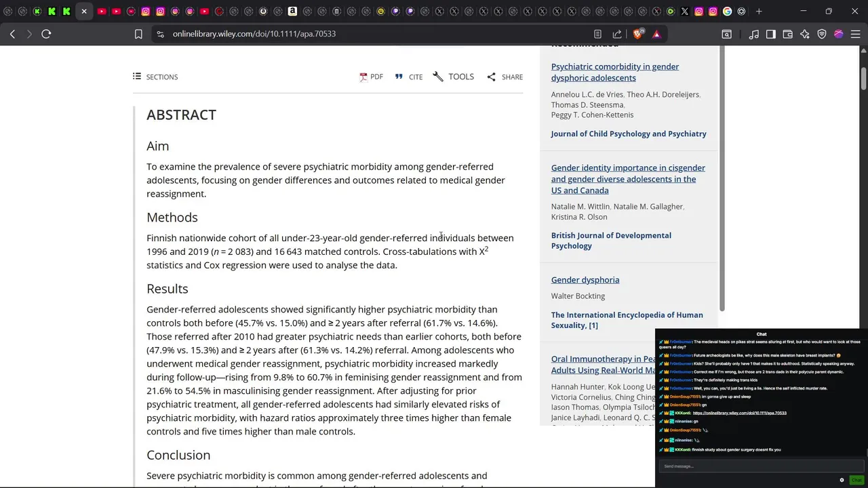Open 'Oral Immunotherapy' recommended article link
Image resolution: width=868 pixels, height=488 pixels.
pyautogui.click(x=604, y=365)
